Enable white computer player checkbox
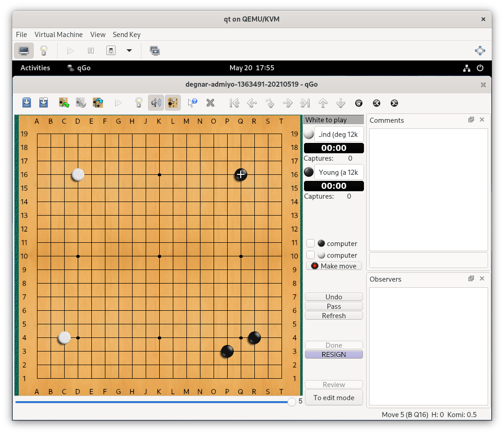Screen dimensions: 504x434 pos(311,255)
